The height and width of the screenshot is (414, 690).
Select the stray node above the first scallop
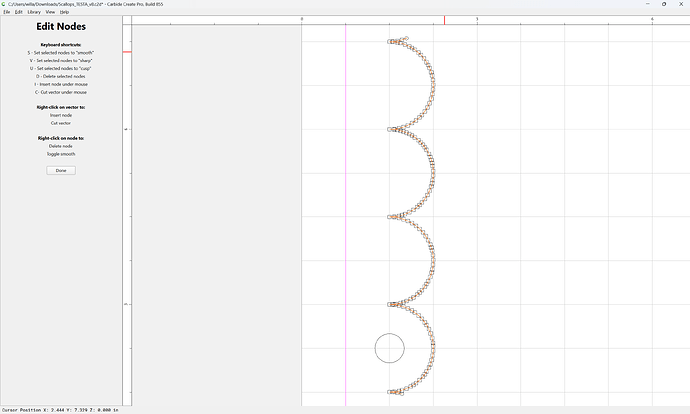click(x=406, y=38)
